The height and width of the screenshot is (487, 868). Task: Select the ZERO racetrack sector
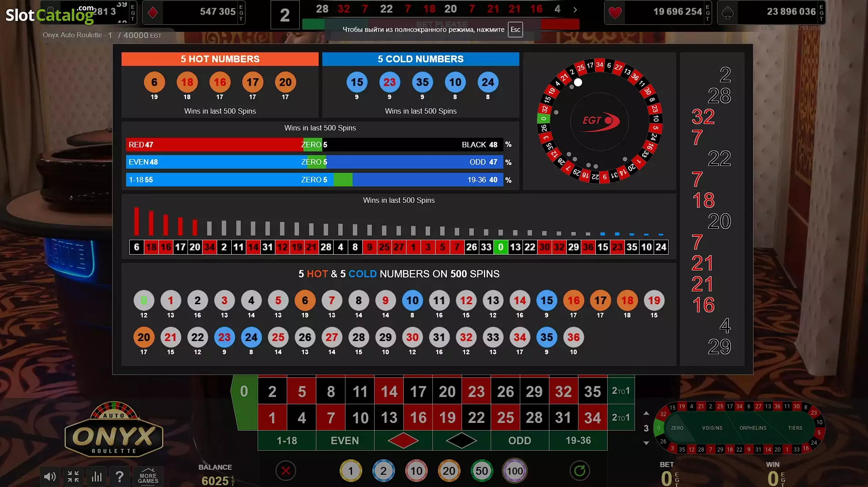click(677, 428)
